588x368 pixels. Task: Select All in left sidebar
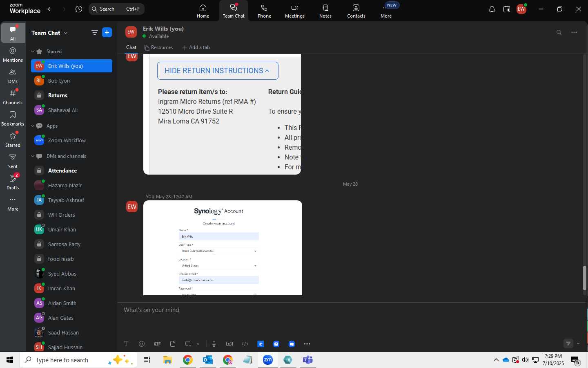coord(13,33)
